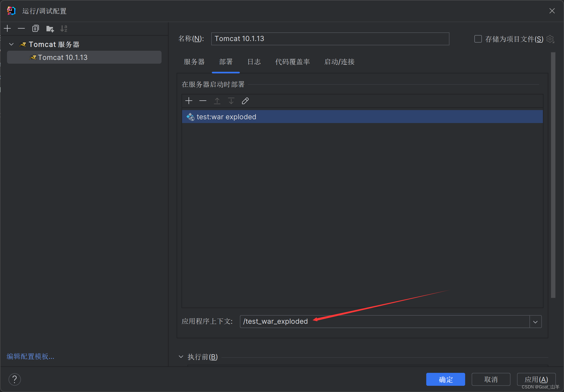
Task: Click the vertical scrollbar on the right
Action: pos(553,175)
